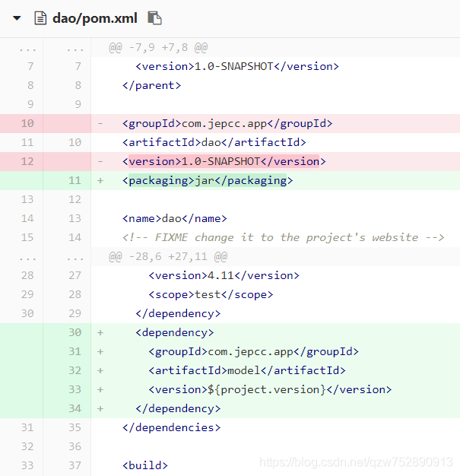Expand hidden lines above the -28,6 hunk

pos(27,256)
